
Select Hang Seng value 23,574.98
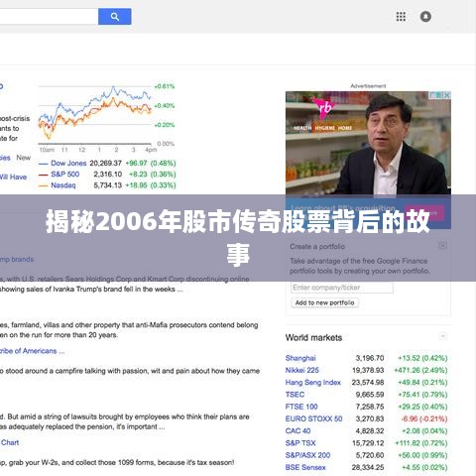(368, 383)
